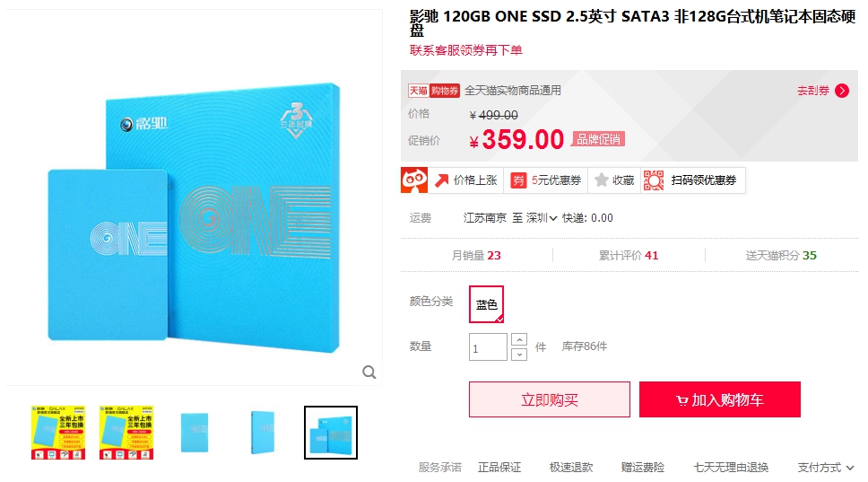Click the 数量 quantity input field

[488, 347]
